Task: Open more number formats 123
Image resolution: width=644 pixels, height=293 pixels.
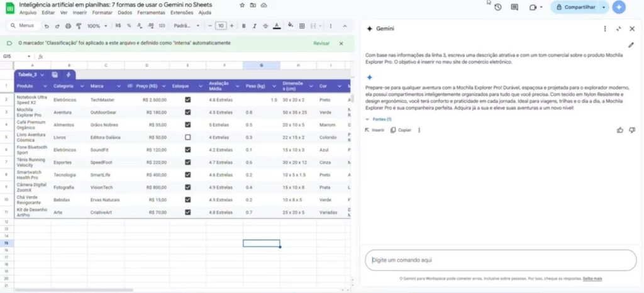Action: [x=162, y=26]
